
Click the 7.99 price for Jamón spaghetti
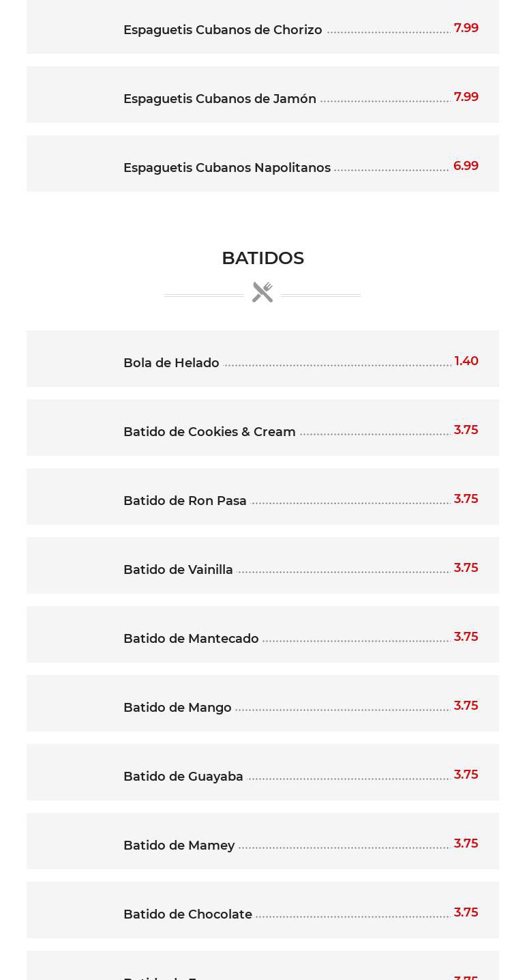click(466, 97)
